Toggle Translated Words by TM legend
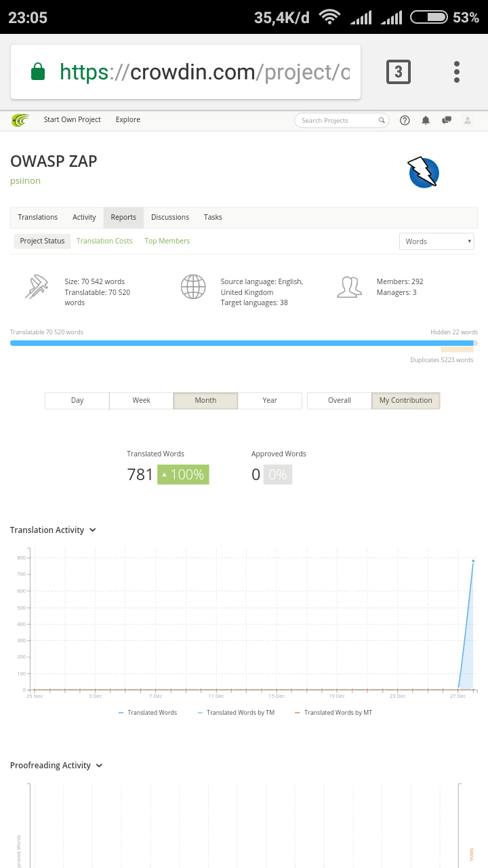488x868 pixels. (236, 713)
